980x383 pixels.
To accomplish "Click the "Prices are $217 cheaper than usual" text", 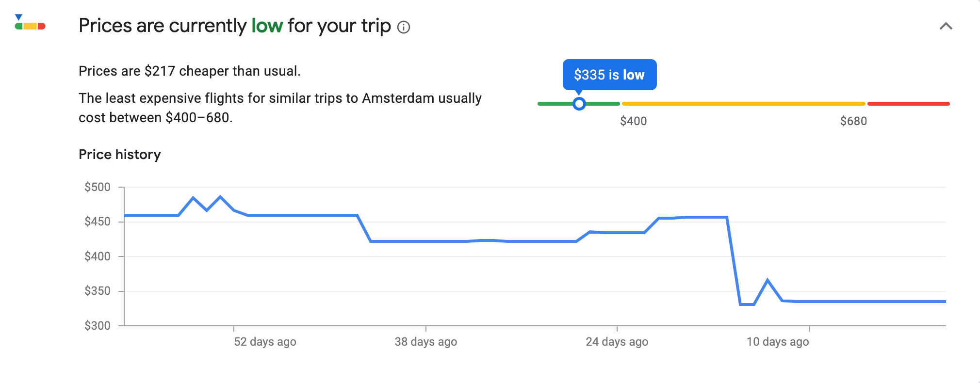I will coord(190,71).
